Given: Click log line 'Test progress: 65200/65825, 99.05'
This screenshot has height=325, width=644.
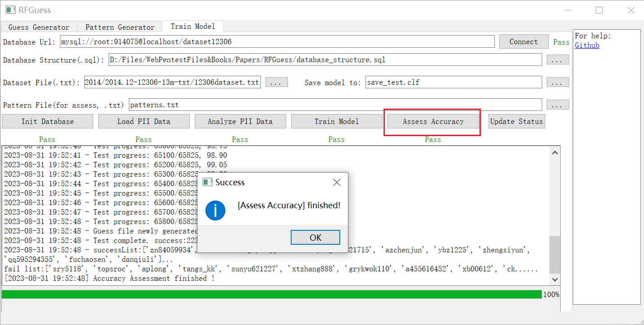Looking at the screenshot, I should [115, 165].
